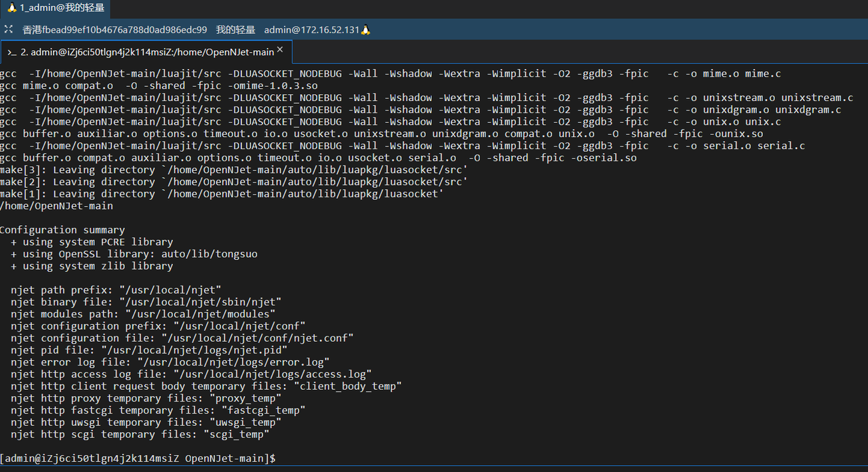The image size is (868, 472).
Task: Click the gcc line compiling mime.c
Action: click(x=391, y=73)
